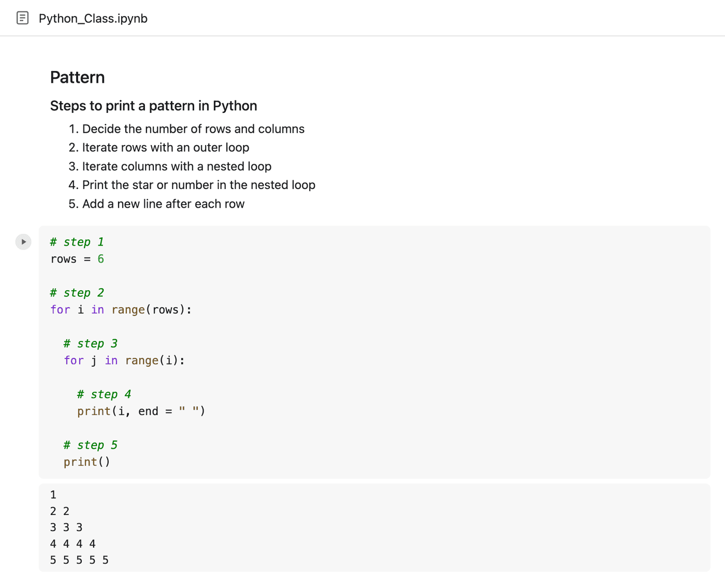The height and width of the screenshot is (588, 725).
Task: Click output row "4 4 4 4"
Action: pos(73,544)
